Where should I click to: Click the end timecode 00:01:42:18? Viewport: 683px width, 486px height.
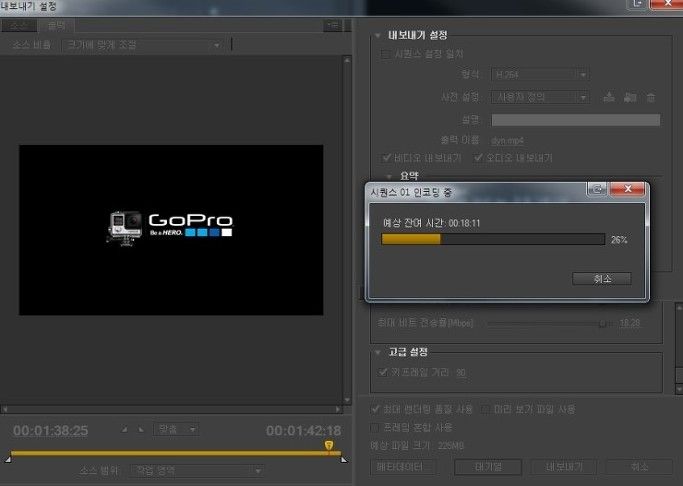tap(304, 431)
